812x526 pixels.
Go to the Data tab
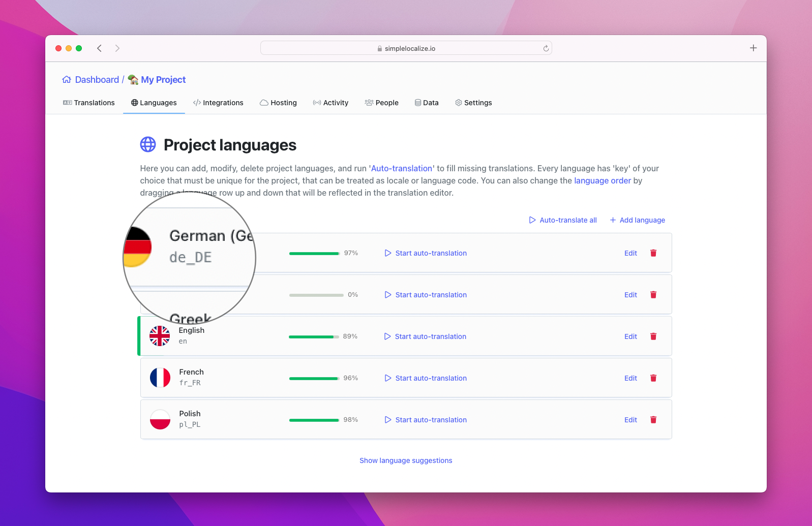[427, 103]
